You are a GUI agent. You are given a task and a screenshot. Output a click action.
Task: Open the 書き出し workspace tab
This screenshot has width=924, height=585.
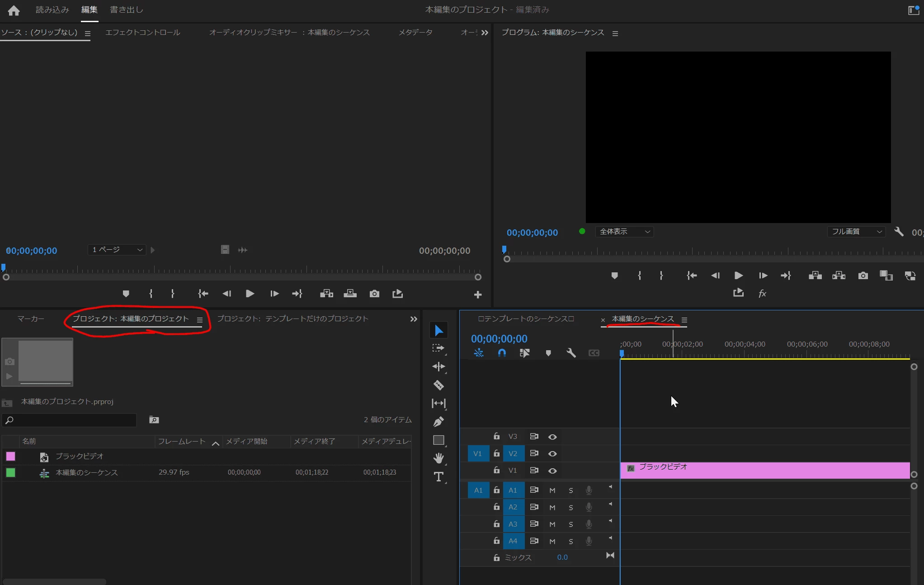(x=126, y=10)
